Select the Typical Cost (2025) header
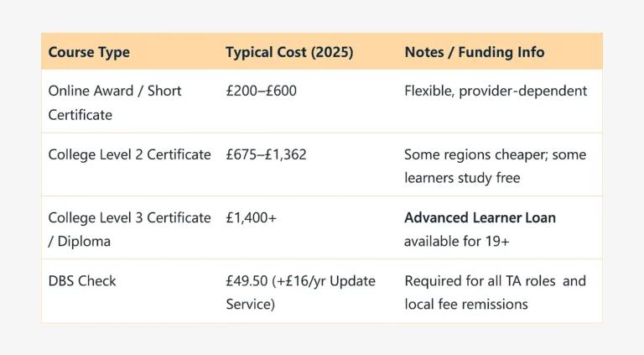This screenshot has height=355, width=644. coord(289,52)
